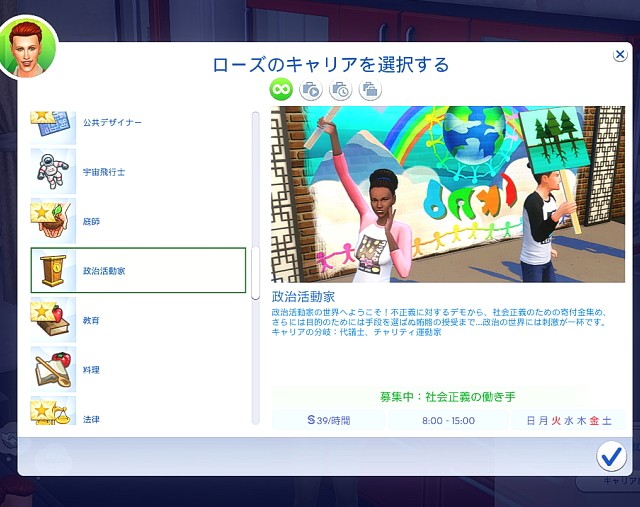Click the §39/時間 pay rate box
Viewport: 640px width, 507px height.
pos(328,420)
